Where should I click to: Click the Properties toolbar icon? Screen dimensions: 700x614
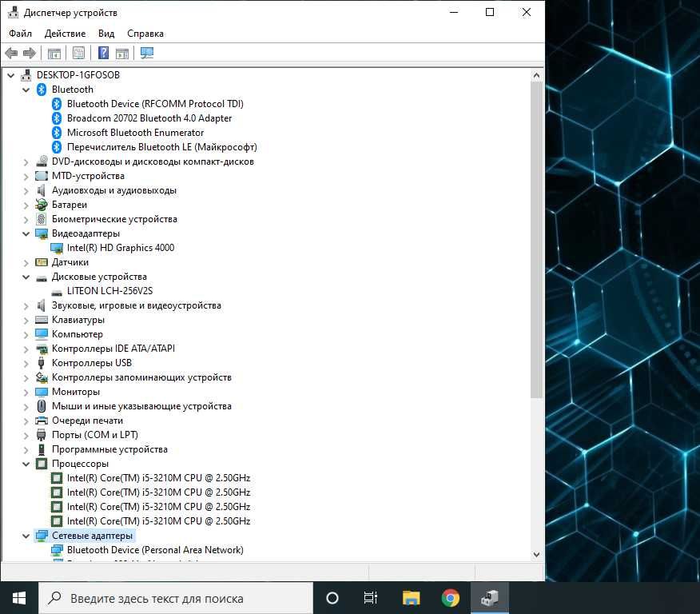78,54
